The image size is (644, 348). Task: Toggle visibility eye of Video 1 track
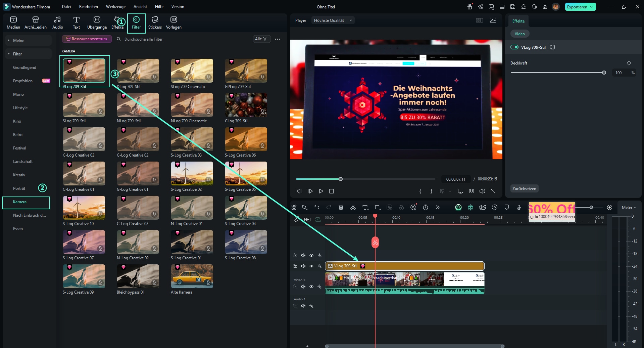coord(311,287)
